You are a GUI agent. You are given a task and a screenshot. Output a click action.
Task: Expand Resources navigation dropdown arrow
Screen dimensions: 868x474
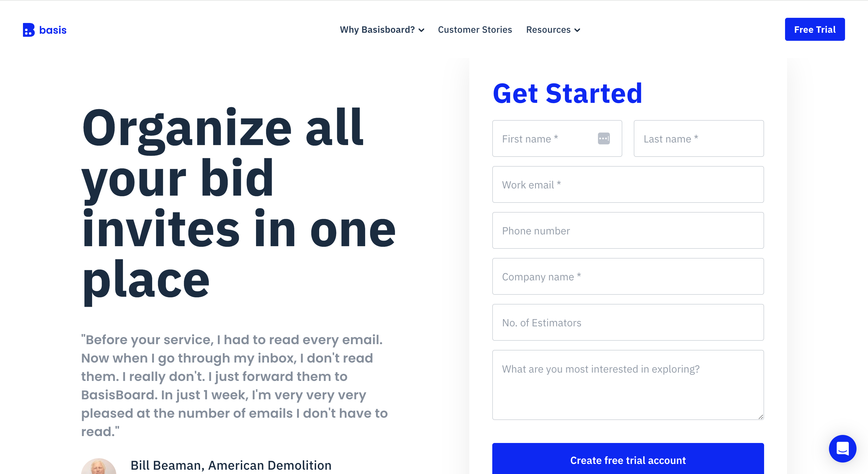[x=578, y=29]
